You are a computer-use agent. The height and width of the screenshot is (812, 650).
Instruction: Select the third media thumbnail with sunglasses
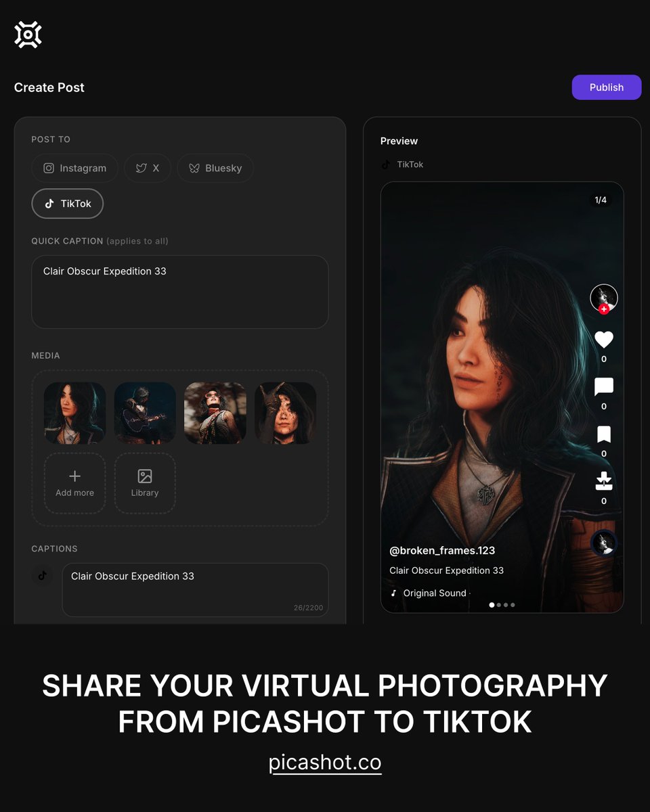pos(215,413)
